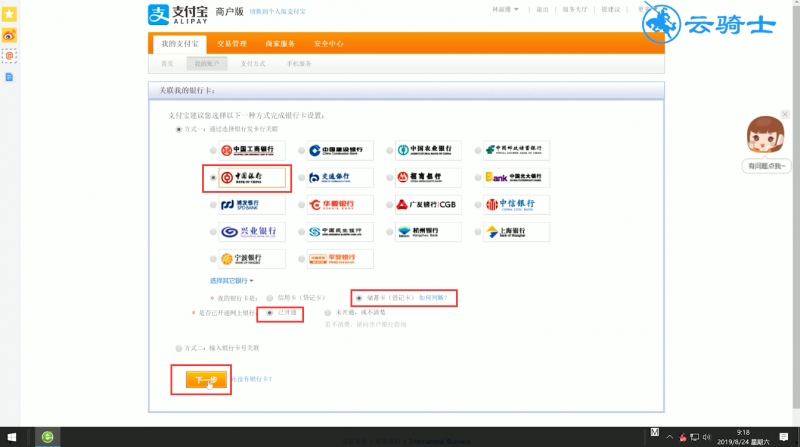Open the 服务大厅 link
The image size is (800, 447).
575,10
